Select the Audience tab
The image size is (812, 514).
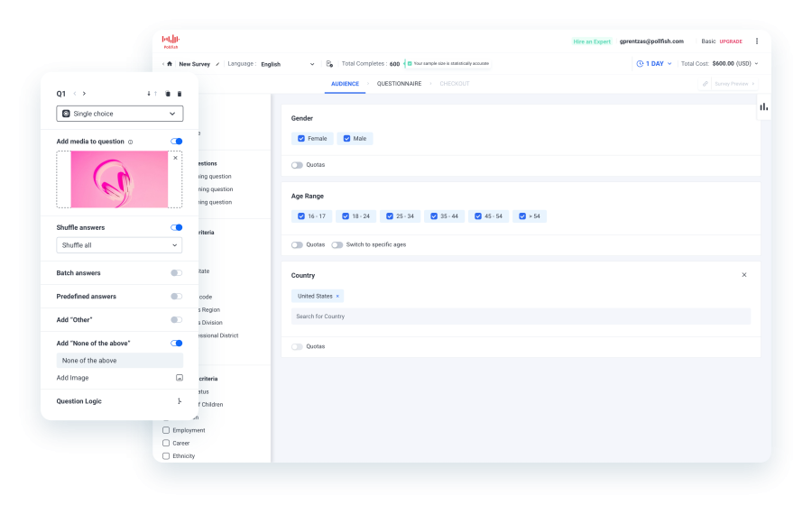pos(345,84)
